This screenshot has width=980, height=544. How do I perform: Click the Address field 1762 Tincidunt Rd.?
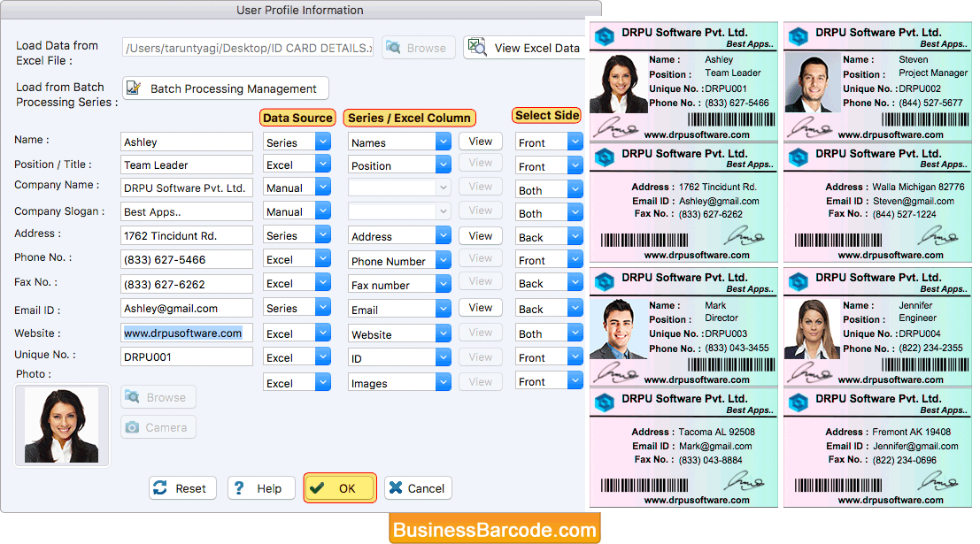pyautogui.click(x=186, y=235)
